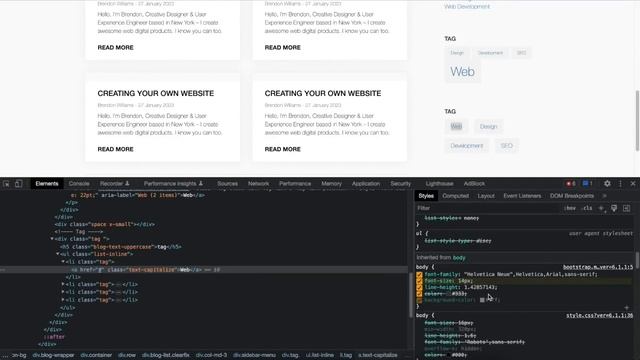The image size is (640, 360).
Task: Open the Security tab
Action: 400,184
